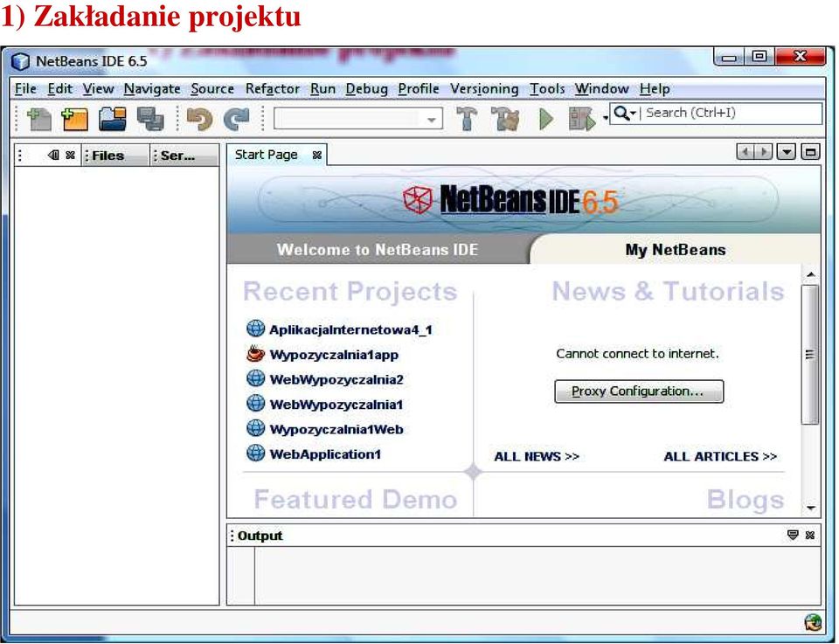Open the small dropdown arrow before search

tap(605, 118)
